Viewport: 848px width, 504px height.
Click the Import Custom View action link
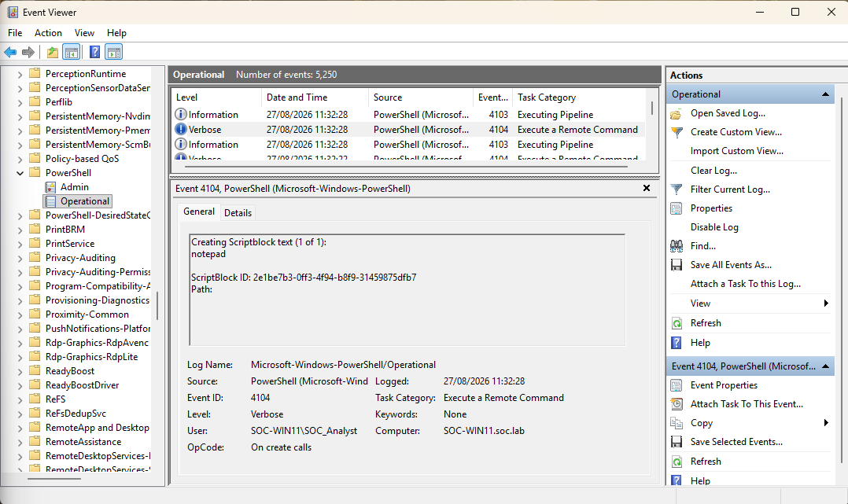click(736, 151)
